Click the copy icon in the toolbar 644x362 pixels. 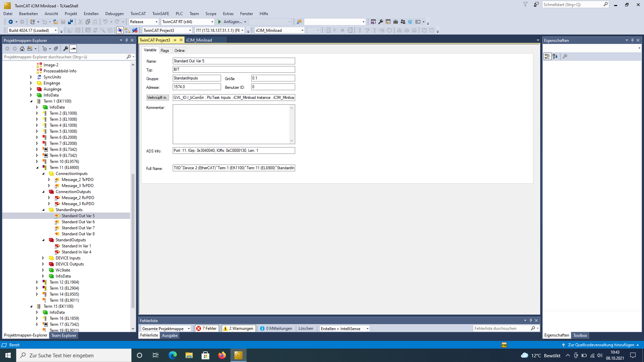[x=88, y=22]
